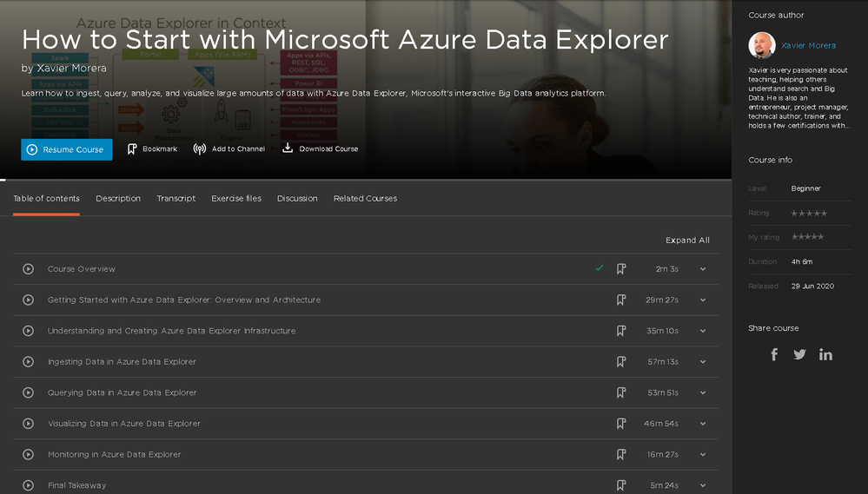The image size is (868, 494).
Task: Click Xavier Morera's avatar photo
Action: tap(762, 45)
